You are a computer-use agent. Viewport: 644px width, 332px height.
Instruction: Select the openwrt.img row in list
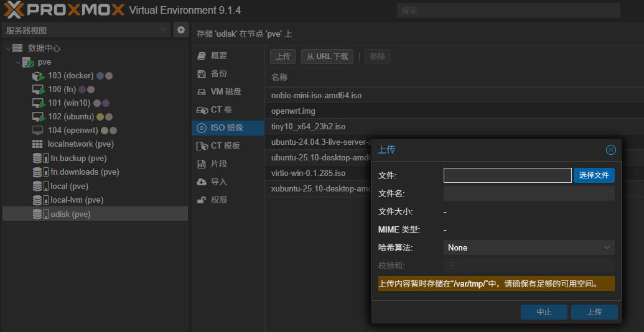click(x=293, y=111)
